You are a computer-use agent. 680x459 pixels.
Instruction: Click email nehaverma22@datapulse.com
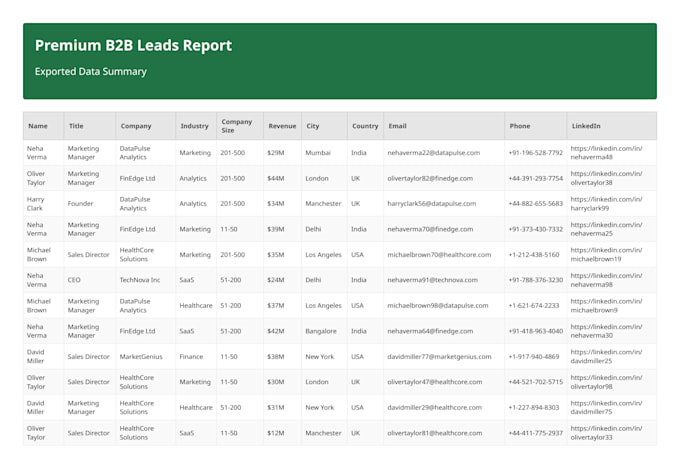434,153
